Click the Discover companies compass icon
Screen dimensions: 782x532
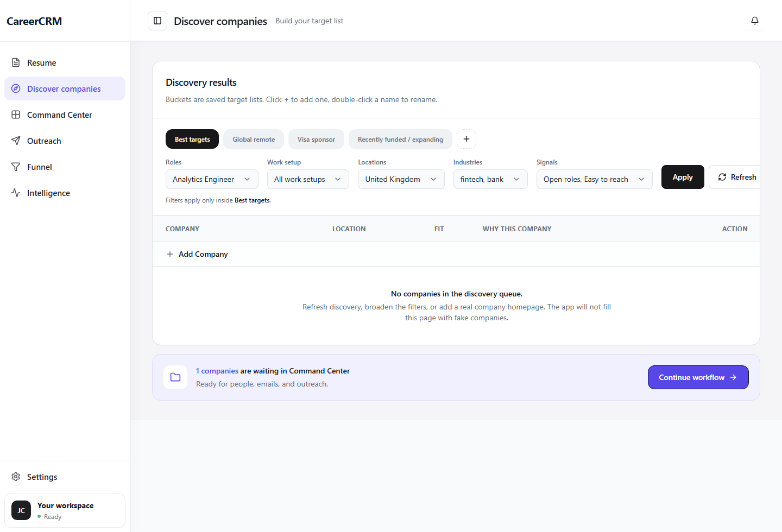pyautogui.click(x=16, y=88)
